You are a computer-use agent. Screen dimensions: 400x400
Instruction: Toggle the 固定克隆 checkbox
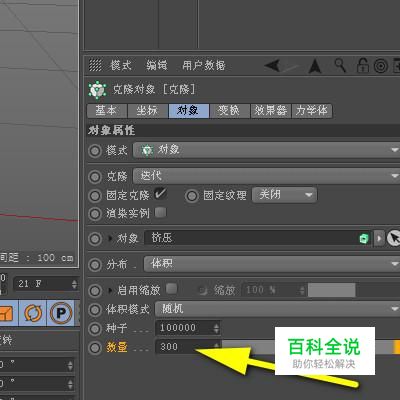coord(160,194)
